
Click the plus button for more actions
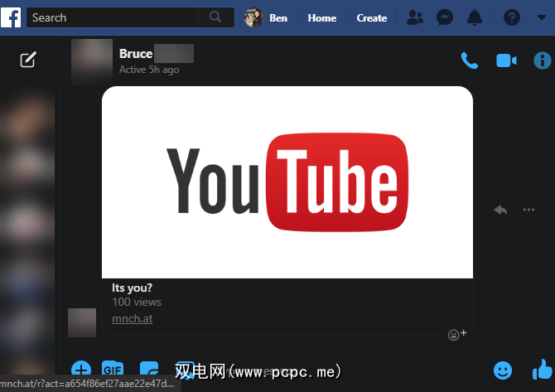(x=81, y=370)
